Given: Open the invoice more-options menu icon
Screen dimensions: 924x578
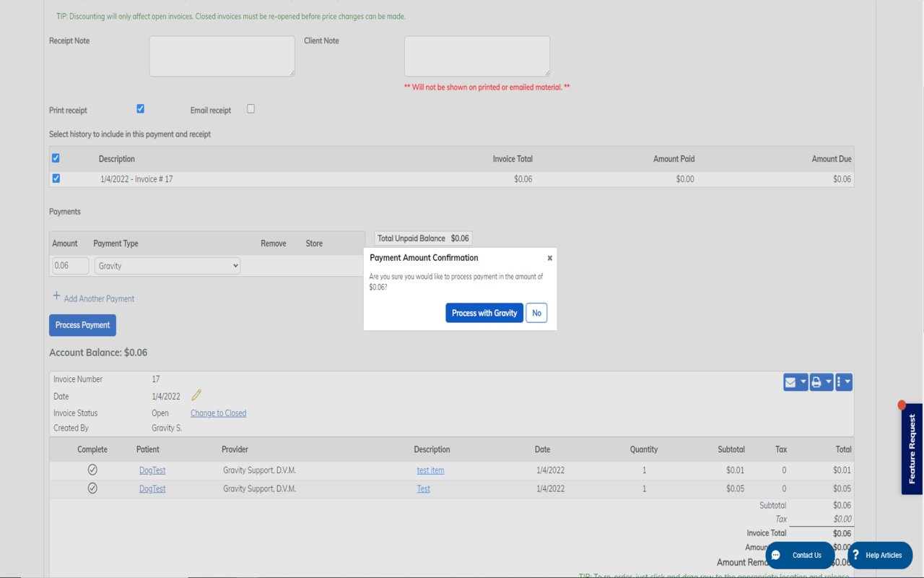Looking at the screenshot, I should 841,381.
